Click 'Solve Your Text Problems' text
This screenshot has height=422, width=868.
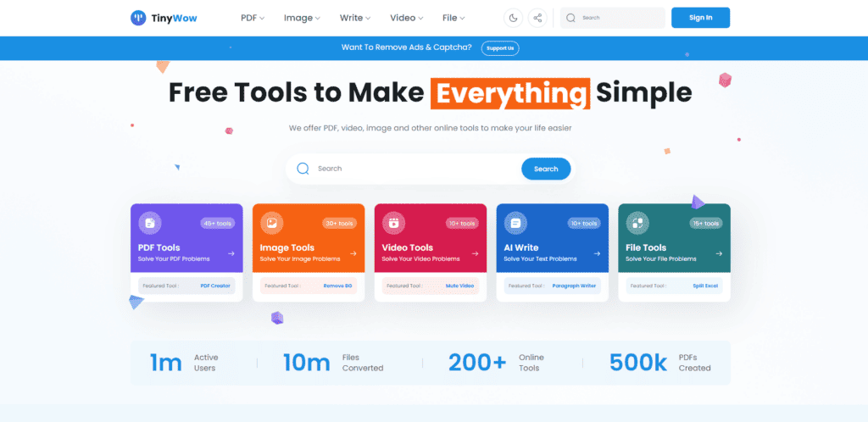(x=540, y=258)
